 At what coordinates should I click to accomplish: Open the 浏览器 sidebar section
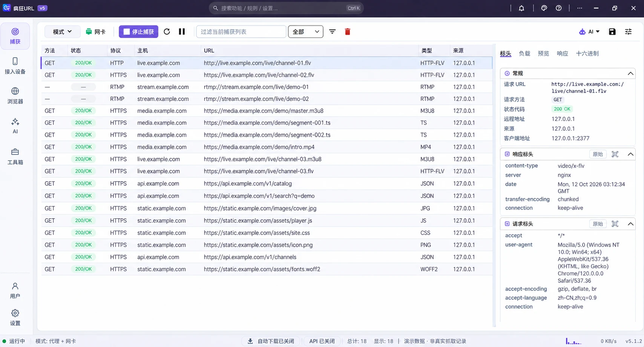pyautogui.click(x=15, y=96)
